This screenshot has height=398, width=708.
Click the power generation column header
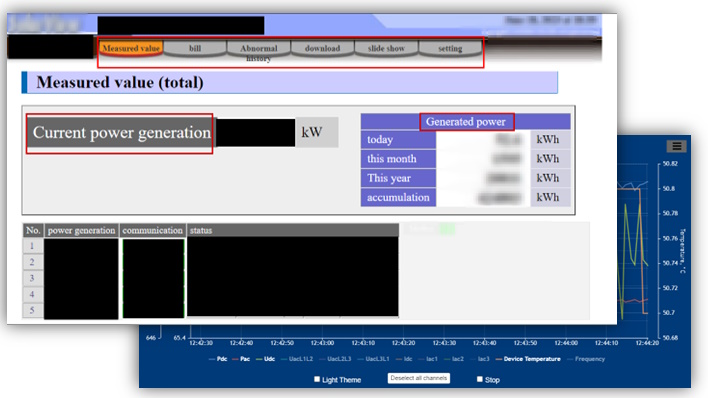coord(81,230)
